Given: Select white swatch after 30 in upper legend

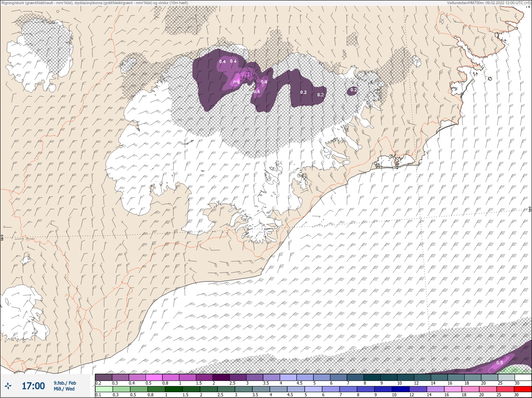Looking at the screenshot, I should click(523, 377).
